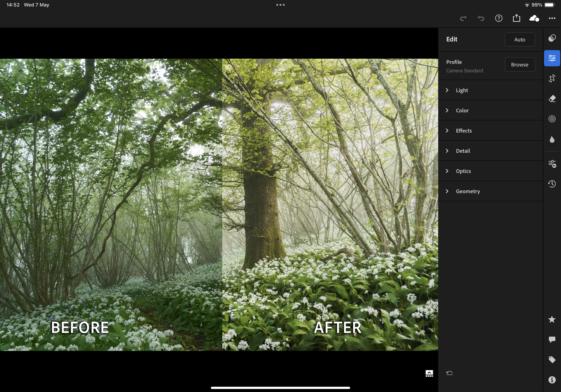
Task: Open the Lens blur droplet tool
Action: 552,139
